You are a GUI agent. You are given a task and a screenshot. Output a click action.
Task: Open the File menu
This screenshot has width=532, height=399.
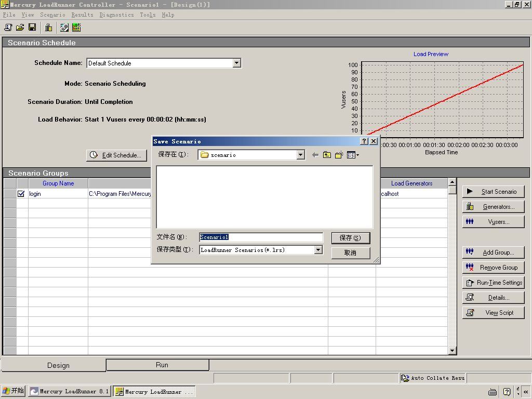(9, 15)
